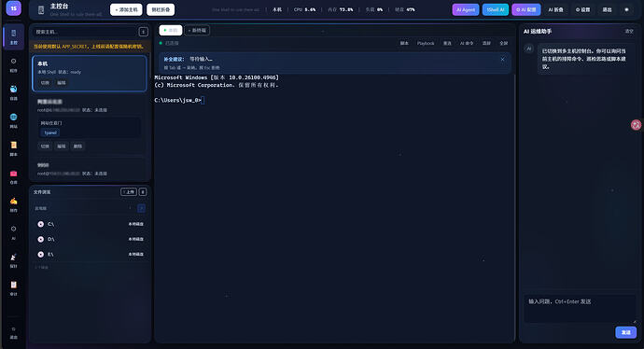Screen dimensions: 644x349
Task: Open 设置 in the top bar
Action: click(582, 9)
